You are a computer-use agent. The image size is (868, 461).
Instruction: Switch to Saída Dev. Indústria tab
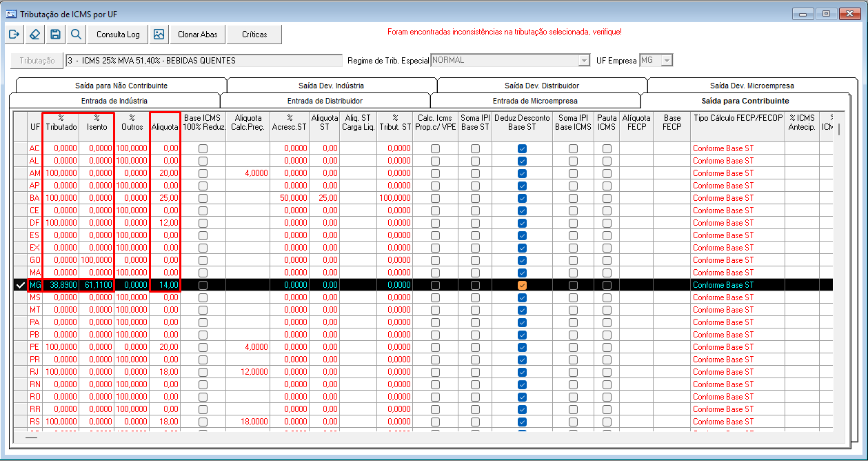[331, 86]
